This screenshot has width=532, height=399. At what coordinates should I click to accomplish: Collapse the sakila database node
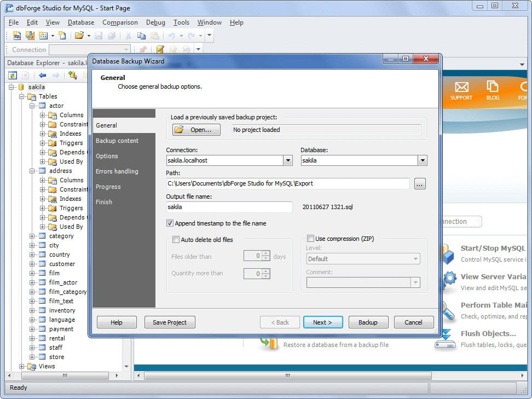[x=11, y=87]
